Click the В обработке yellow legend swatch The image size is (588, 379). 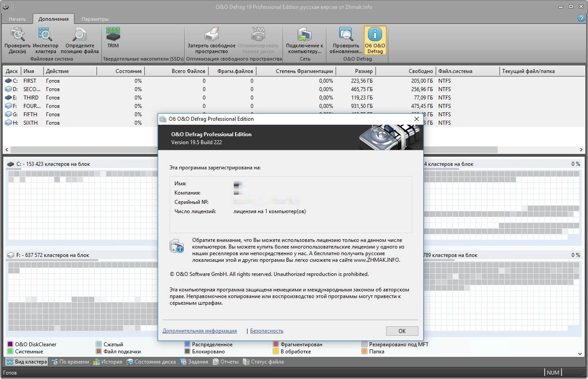pyautogui.click(x=276, y=352)
